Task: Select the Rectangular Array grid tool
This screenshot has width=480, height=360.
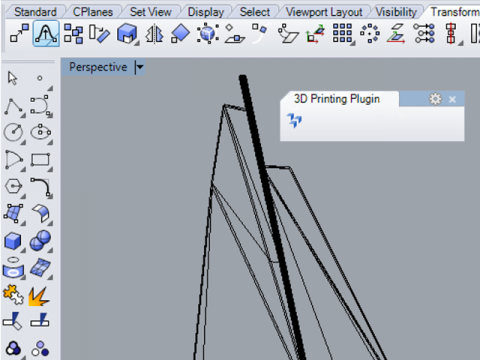Action: tap(342, 33)
